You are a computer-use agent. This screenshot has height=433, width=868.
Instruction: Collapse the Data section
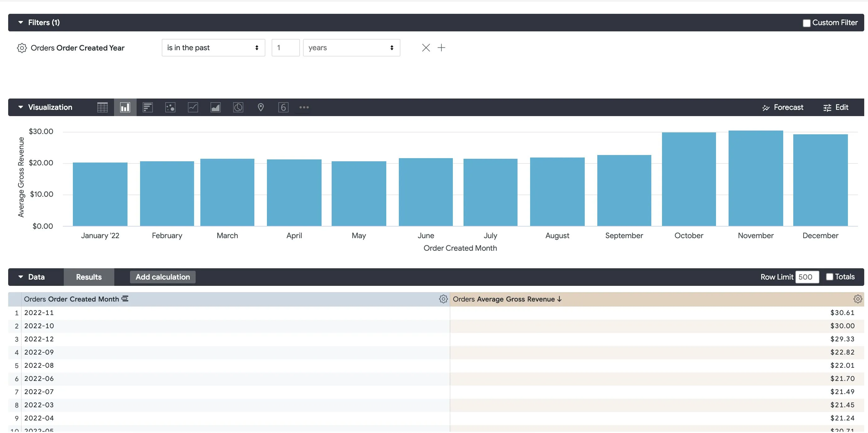(x=20, y=277)
